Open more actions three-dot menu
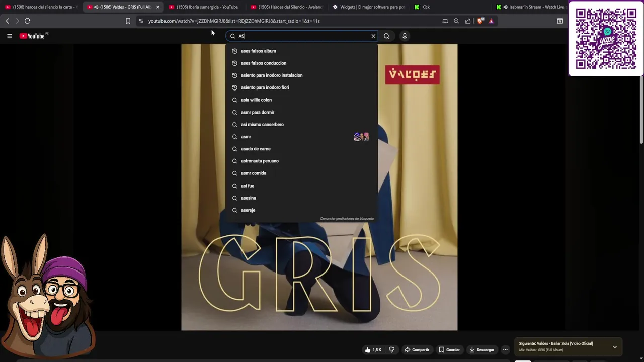 pyautogui.click(x=505, y=350)
